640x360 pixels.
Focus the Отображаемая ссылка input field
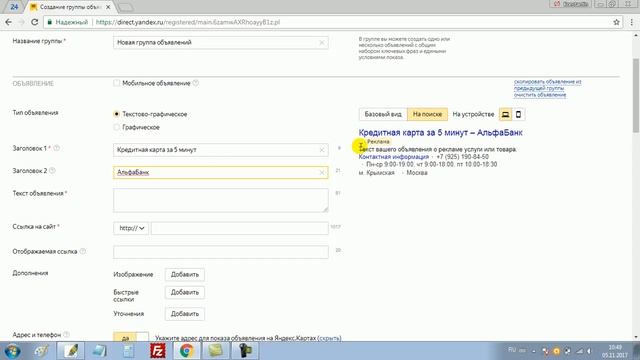click(x=221, y=252)
